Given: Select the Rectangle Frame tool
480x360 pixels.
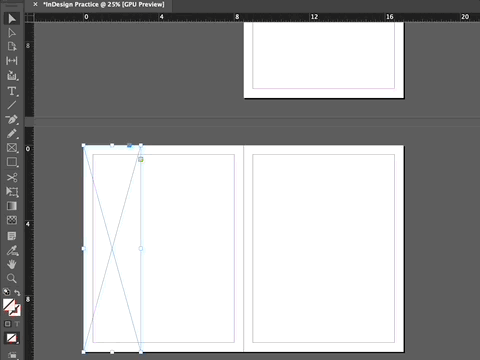Looking at the screenshot, I should 12,148.
